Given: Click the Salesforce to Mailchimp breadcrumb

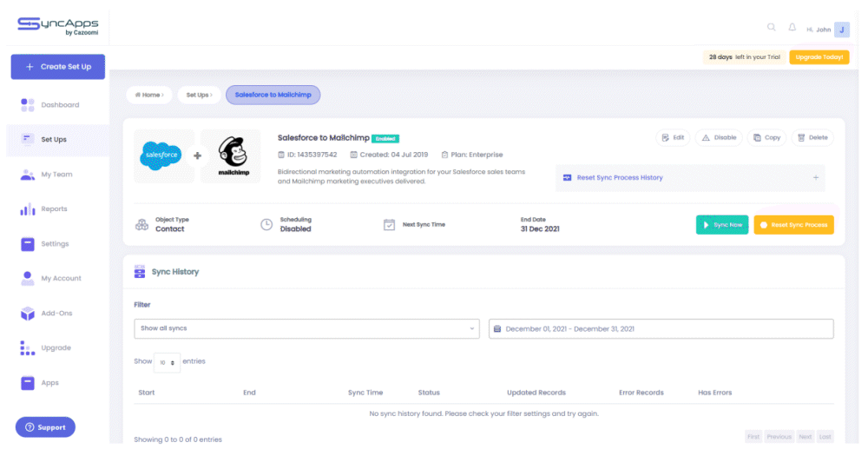Looking at the screenshot, I should pos(273,95).
